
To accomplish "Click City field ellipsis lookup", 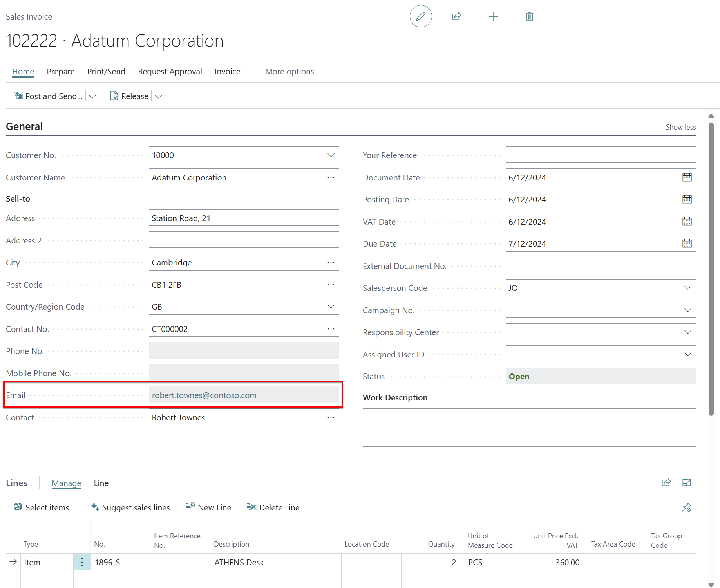I will tap(331, 262).
